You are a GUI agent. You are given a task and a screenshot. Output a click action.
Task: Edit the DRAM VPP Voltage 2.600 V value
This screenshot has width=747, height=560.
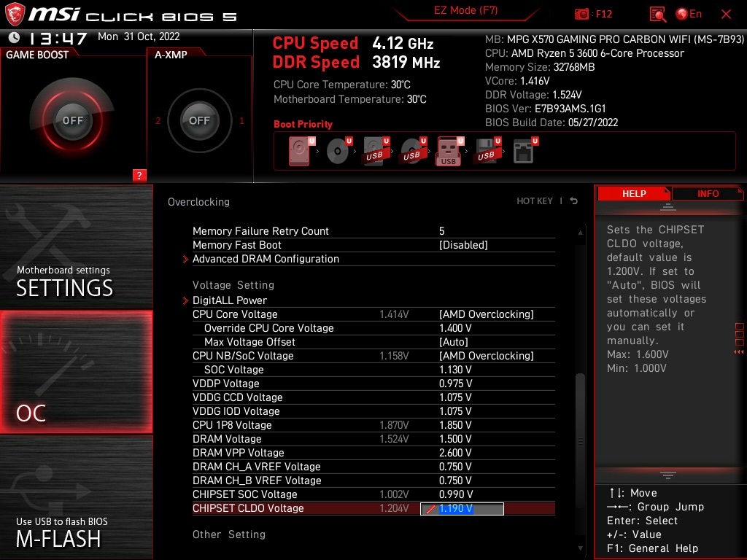point(455,452)
